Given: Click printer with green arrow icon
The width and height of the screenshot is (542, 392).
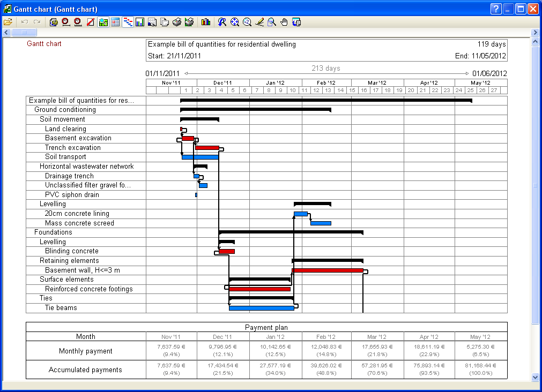Looking at the screenshot, I should (189, 22).
